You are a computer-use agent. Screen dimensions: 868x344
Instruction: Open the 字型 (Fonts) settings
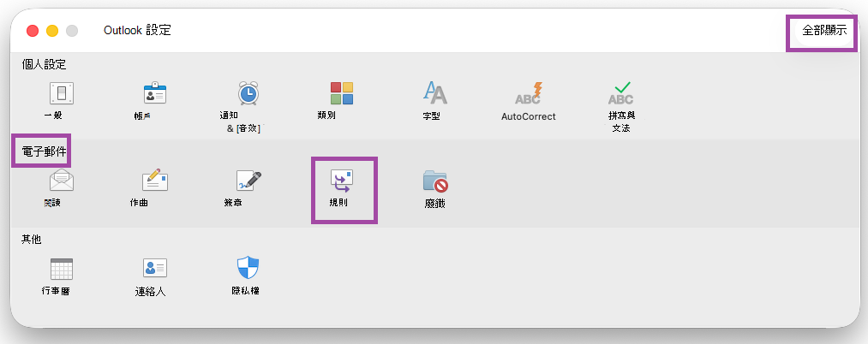[435, 93]
